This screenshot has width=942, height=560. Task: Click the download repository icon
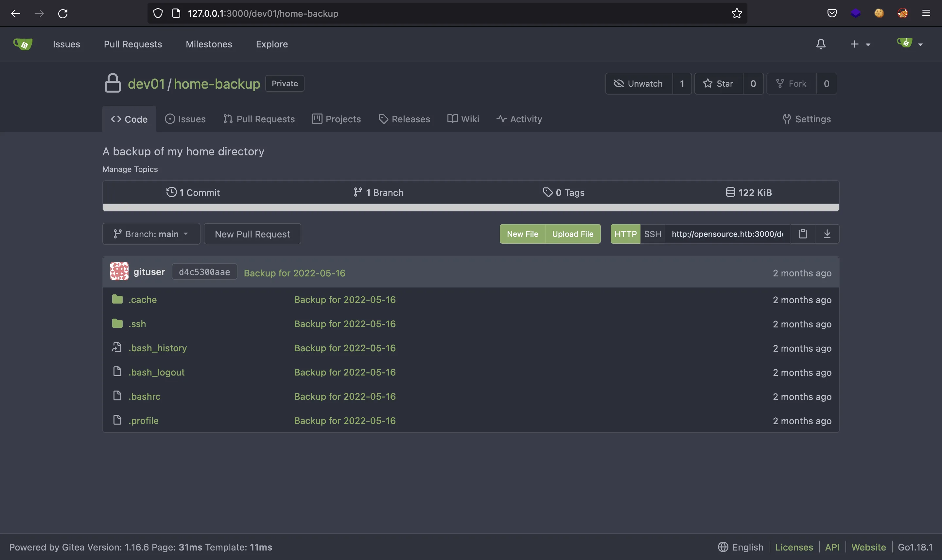coord(827,234)
